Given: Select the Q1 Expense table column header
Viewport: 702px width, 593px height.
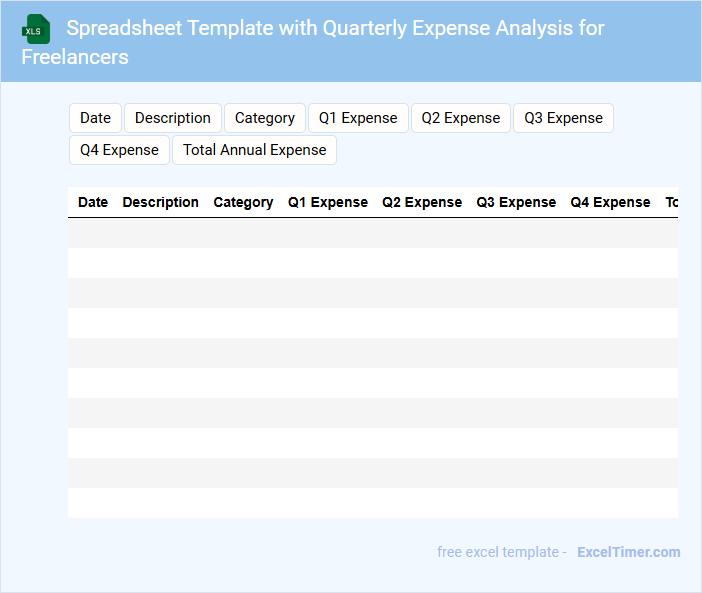Looking at the screenshot, I should [x=328, y=202].
